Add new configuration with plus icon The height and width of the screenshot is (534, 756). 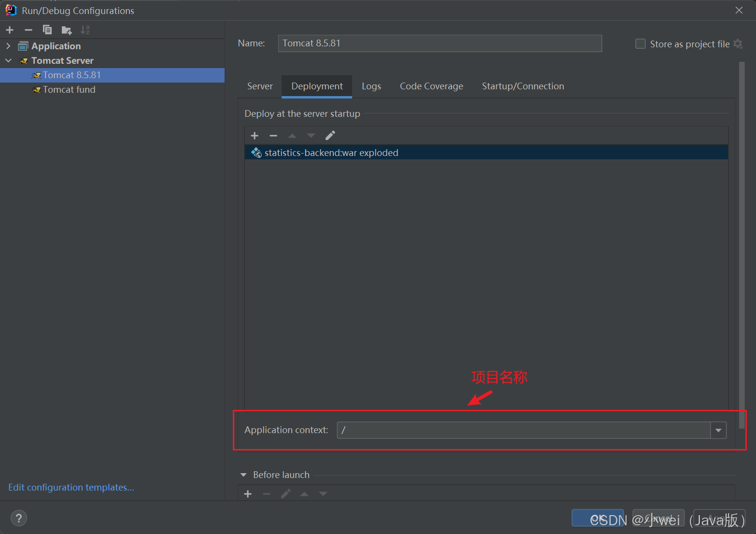[10, 30]
